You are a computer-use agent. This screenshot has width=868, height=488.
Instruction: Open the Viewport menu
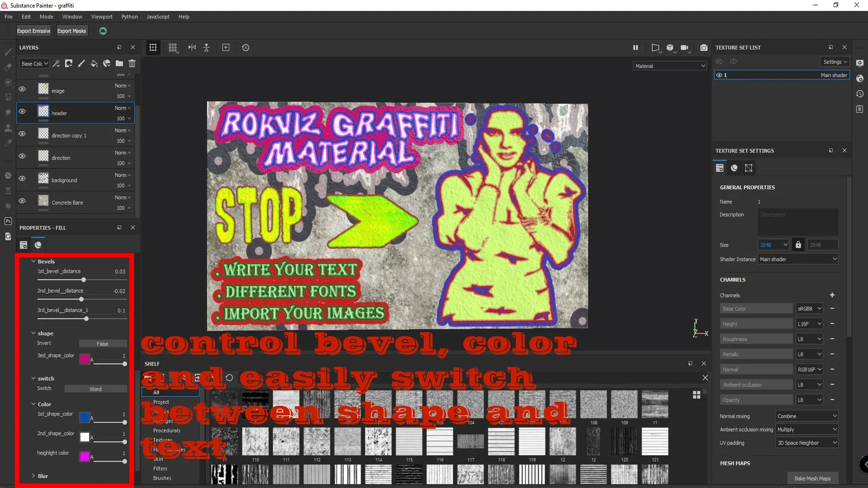(102, 17)
